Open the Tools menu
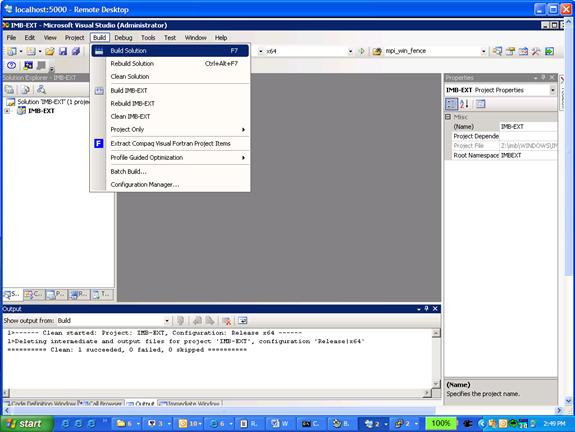 [x=148, y=37]
